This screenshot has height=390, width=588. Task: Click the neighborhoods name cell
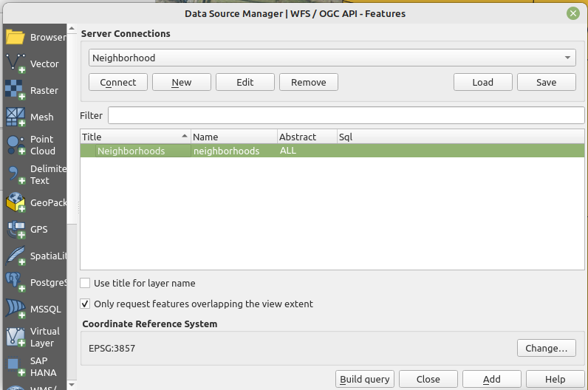click(234, 151)
